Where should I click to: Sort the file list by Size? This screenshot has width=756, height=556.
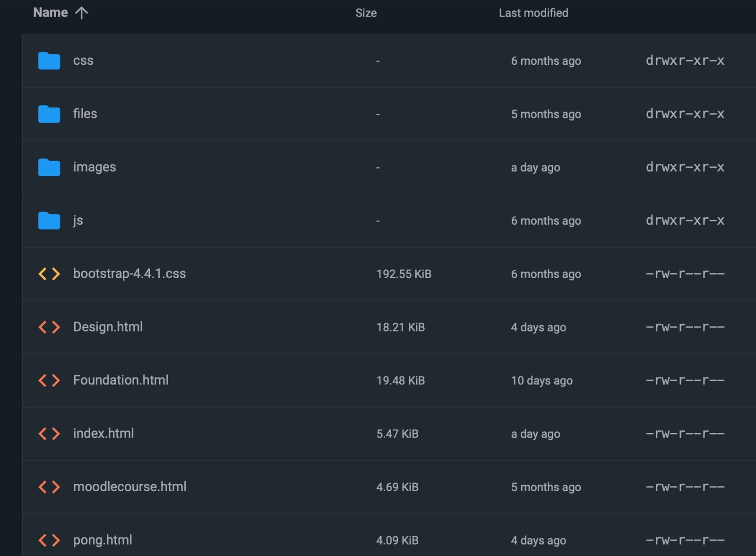pyautogui.click(x=366, y=13)
